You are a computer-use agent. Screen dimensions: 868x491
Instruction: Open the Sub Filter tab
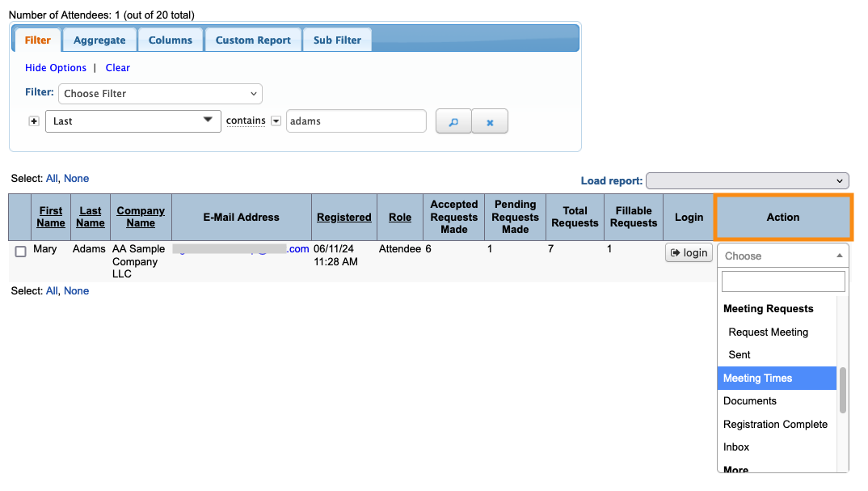click(337, 40)
